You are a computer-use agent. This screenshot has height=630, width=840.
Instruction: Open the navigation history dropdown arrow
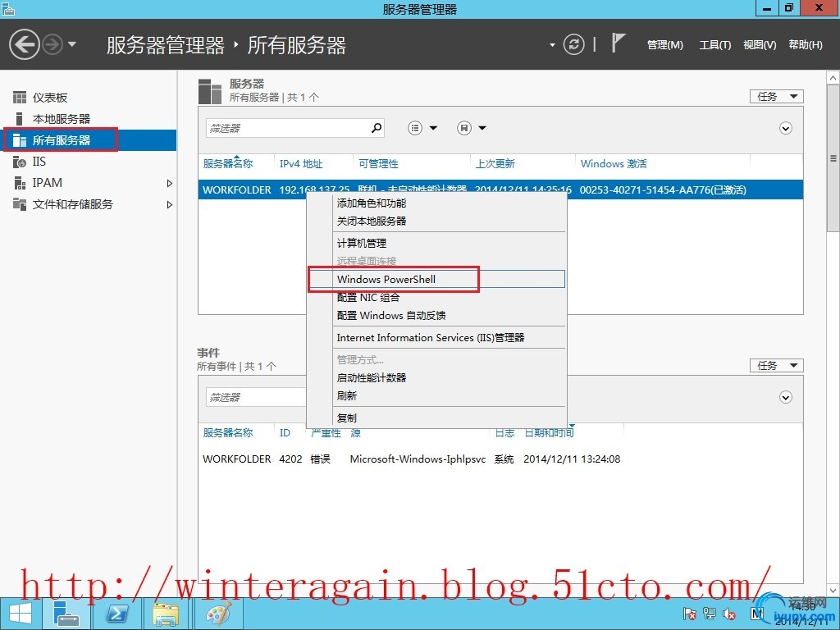pyautogui.click(x=72, y=44)
